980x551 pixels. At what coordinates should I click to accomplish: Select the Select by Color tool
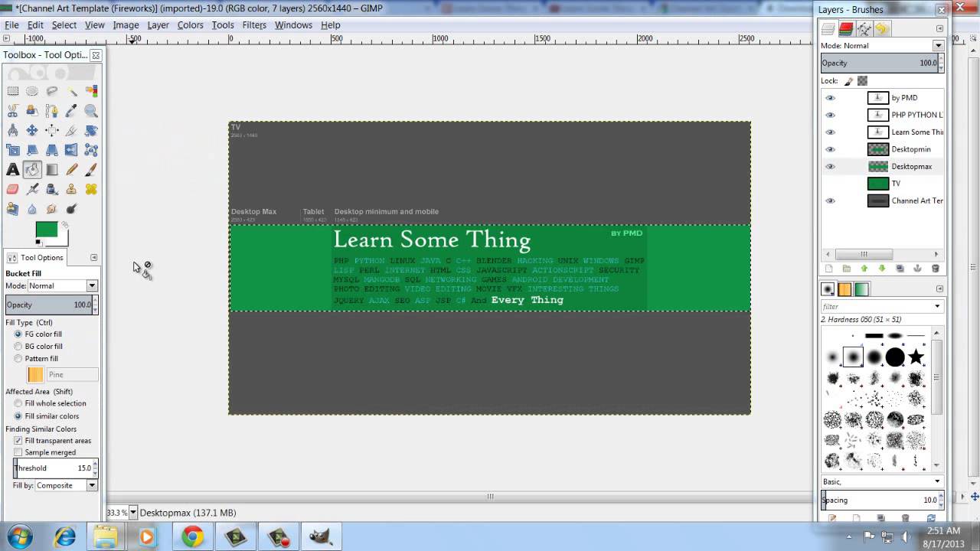pyautogui.click(x=91, y=91)
